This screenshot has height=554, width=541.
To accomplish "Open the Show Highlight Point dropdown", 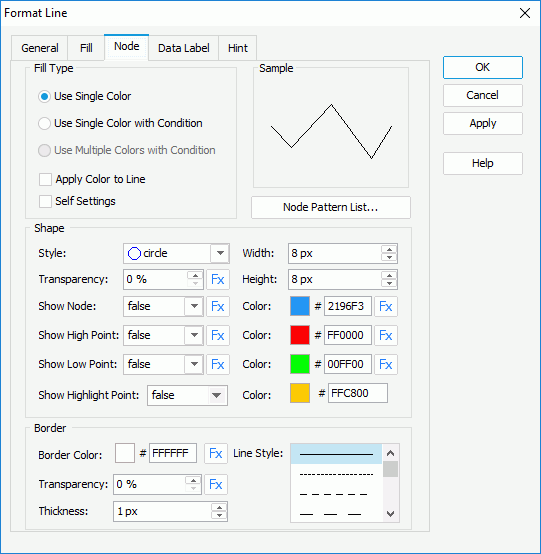I will (216, 395).
